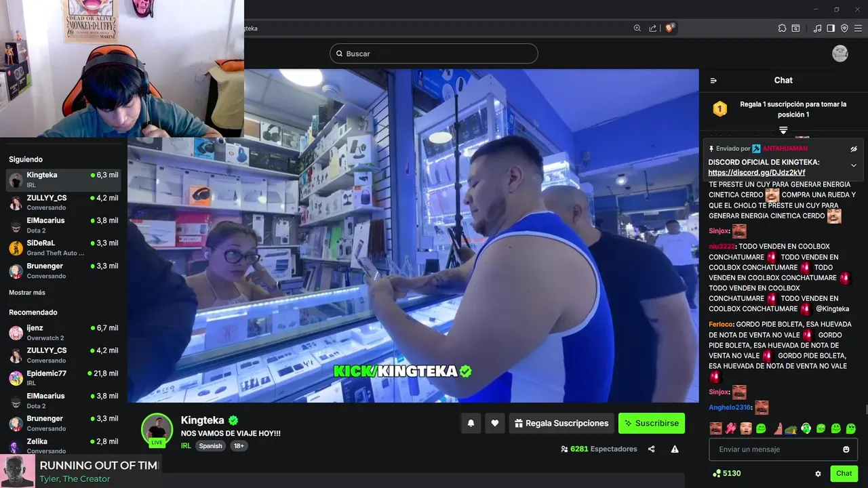Click the IRL category link under stream title
Image resolution: width=868 pixels, height=488 pixels.
pos(186,446)
